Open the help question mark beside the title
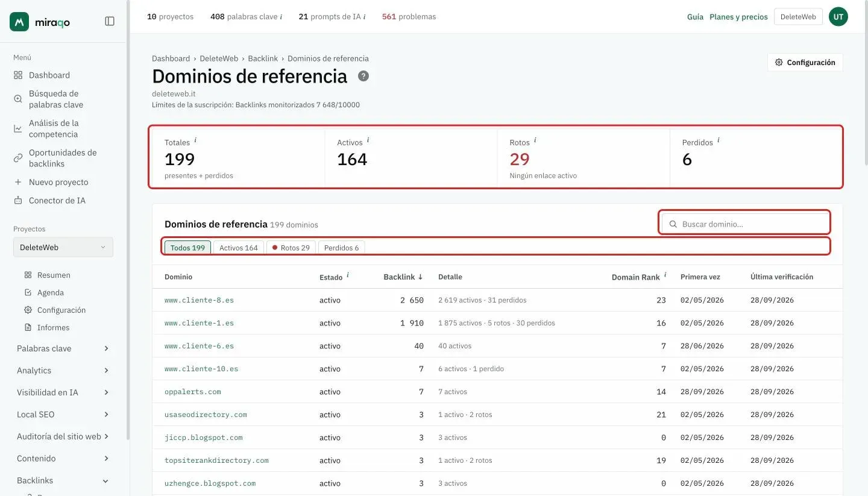Image resolution: width=868 pixels, height=496 pixels. pyautogui.click(x=363, y=76)
